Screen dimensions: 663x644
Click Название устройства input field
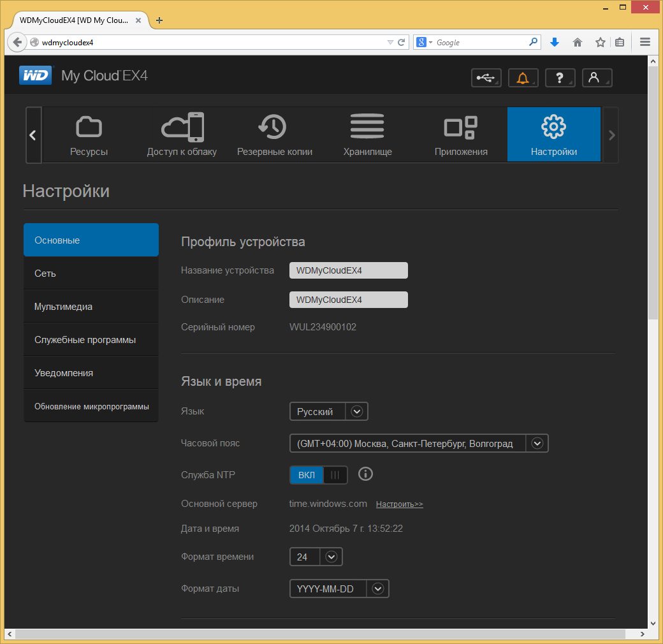point(349,270)
